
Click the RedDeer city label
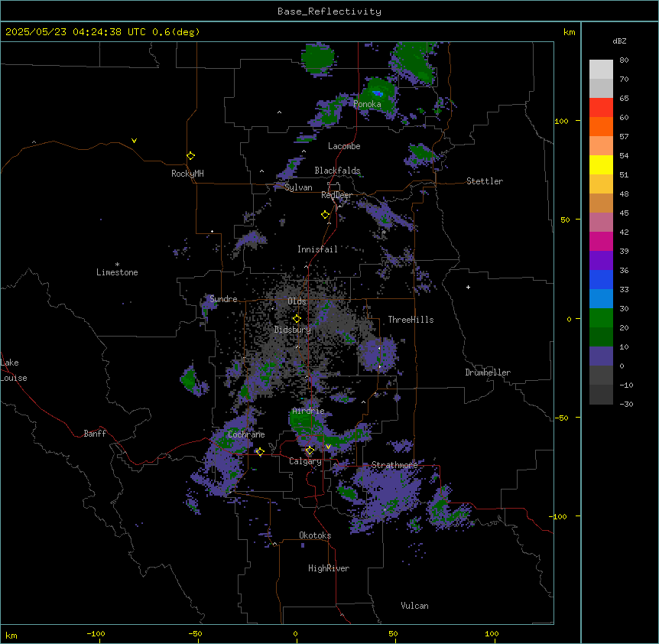coord(336,195)
